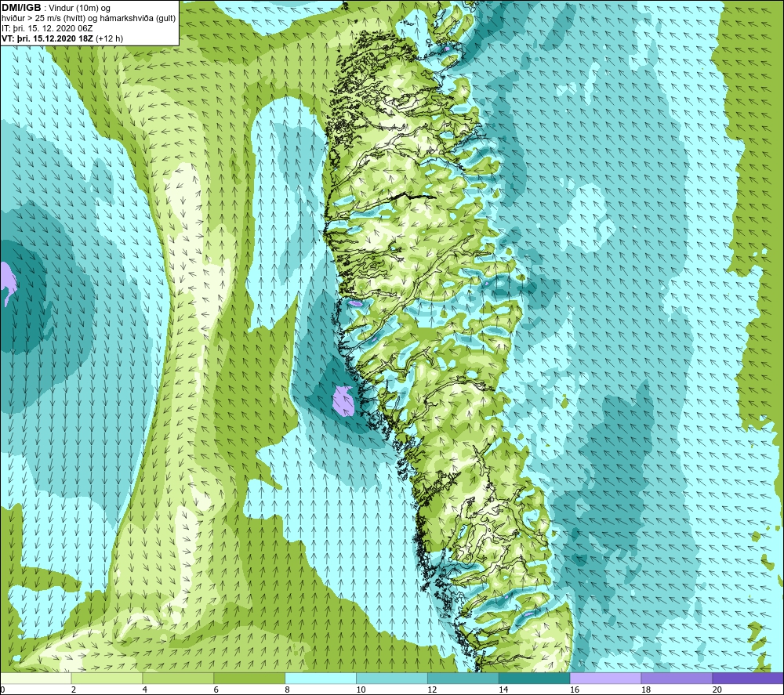The height and width of the screenshot is (695, 784).
Task: Click the 'VT: þri. 15.12.2020 18Z' line
Action: (x=48, y=38)
